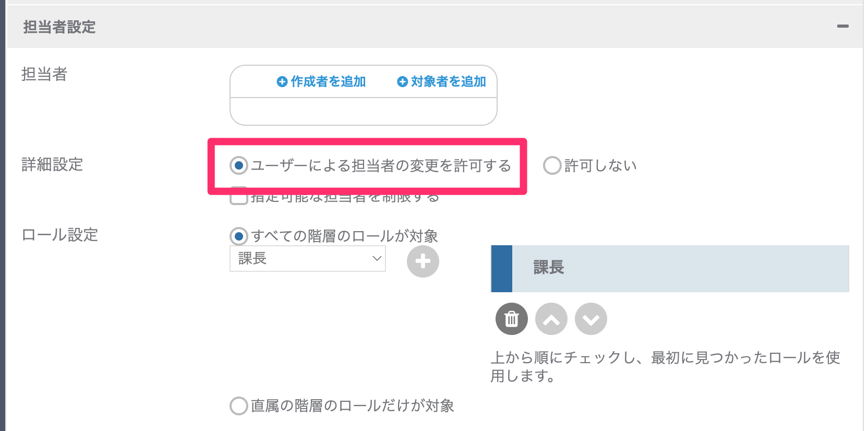The image size is (868, 431).
Task: Open the 課長 role dropdown
Action: [307, 259]
